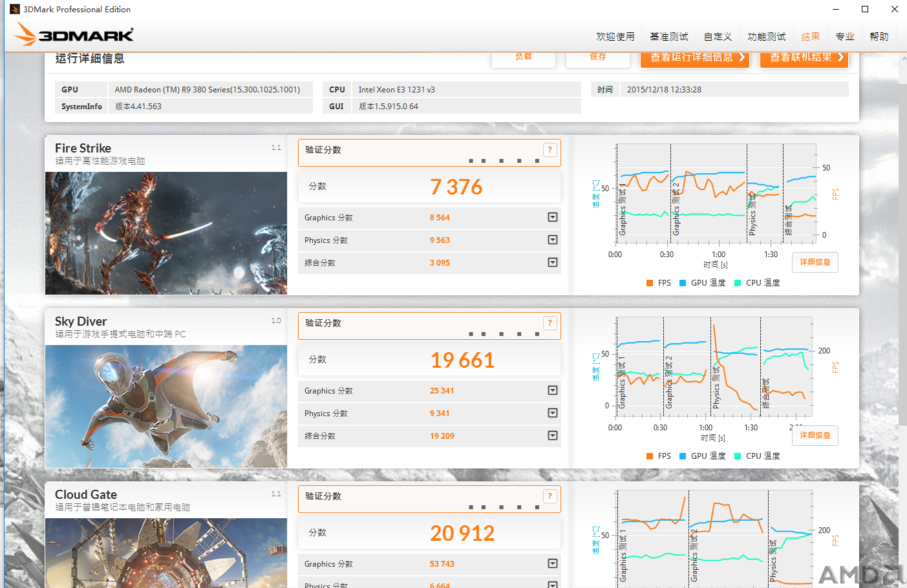Open the 欢迎使用 tab

(615, 37)
